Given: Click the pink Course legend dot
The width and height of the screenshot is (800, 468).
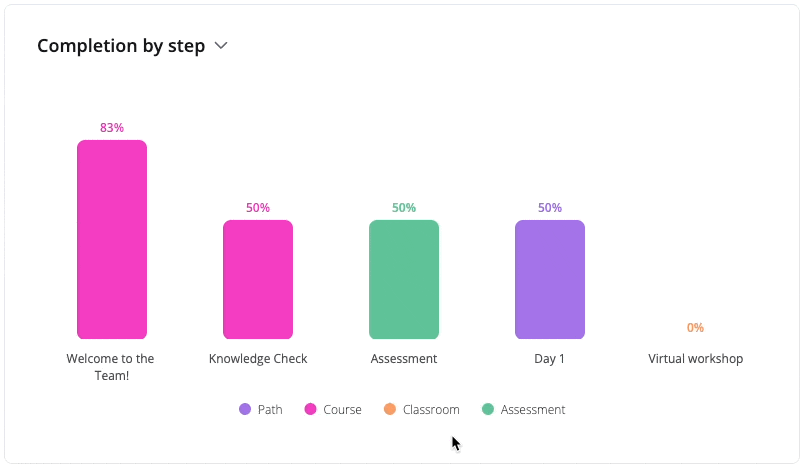Looking at the screenshot, I should [310, 409].
